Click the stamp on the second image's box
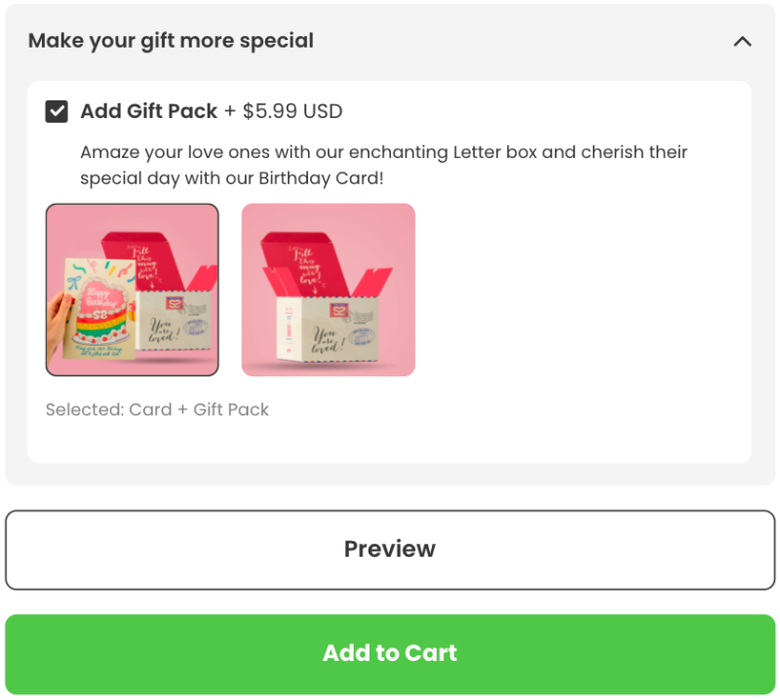Screen dimensions: 780x700 [x=339, y=310]
